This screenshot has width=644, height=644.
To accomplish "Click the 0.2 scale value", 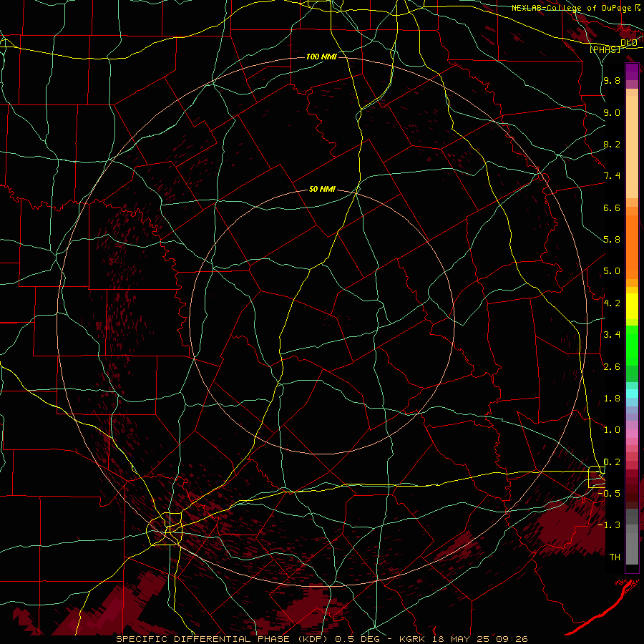I will 612,462.
